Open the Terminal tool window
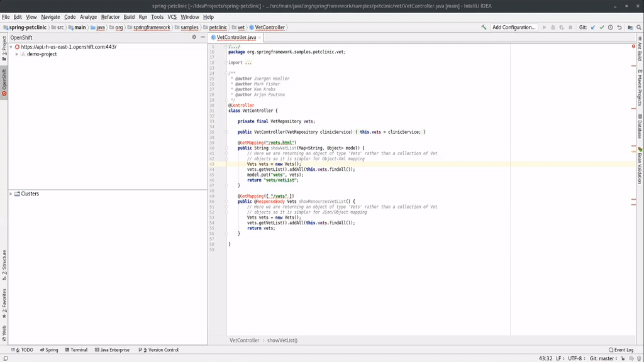 coord(76,350)
